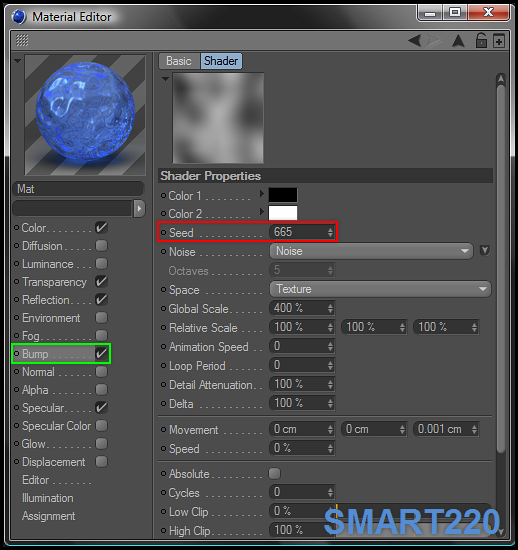Enable the Diffusion channel checkbox
Screen dimensions: 518x550
(101, 246)
